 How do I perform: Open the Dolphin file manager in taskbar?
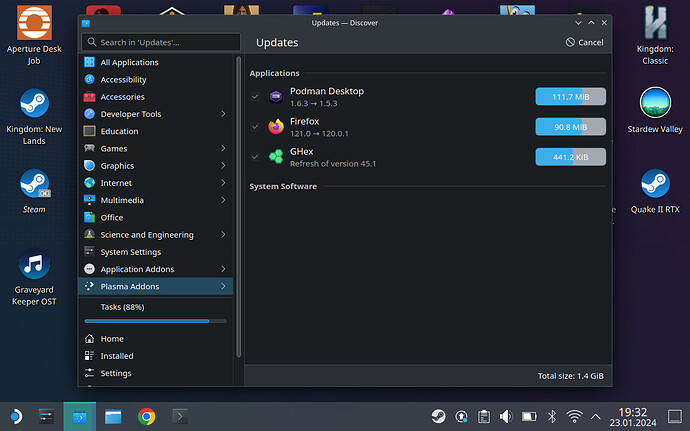pyautogui.click(x=113, y=416)
